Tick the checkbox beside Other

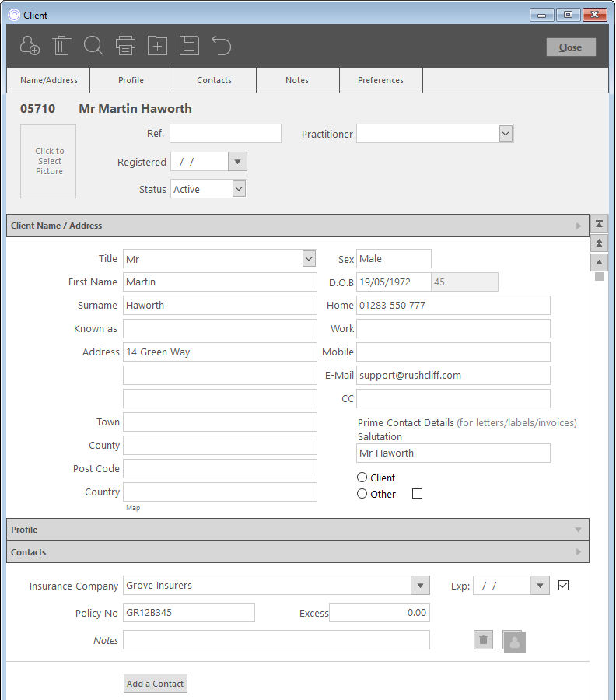417,494
